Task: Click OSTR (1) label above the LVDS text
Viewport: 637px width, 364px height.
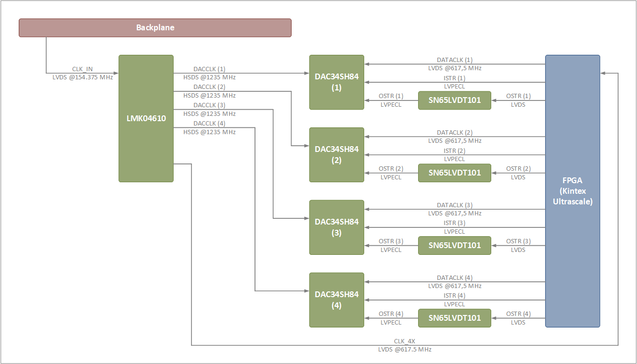Action: (518, 97)
